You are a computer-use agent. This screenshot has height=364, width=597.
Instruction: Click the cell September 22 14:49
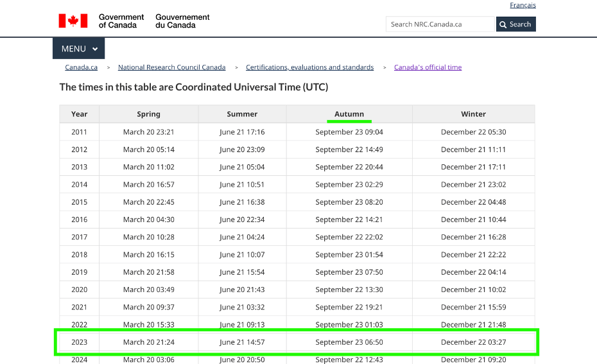[x=349, y=149]
